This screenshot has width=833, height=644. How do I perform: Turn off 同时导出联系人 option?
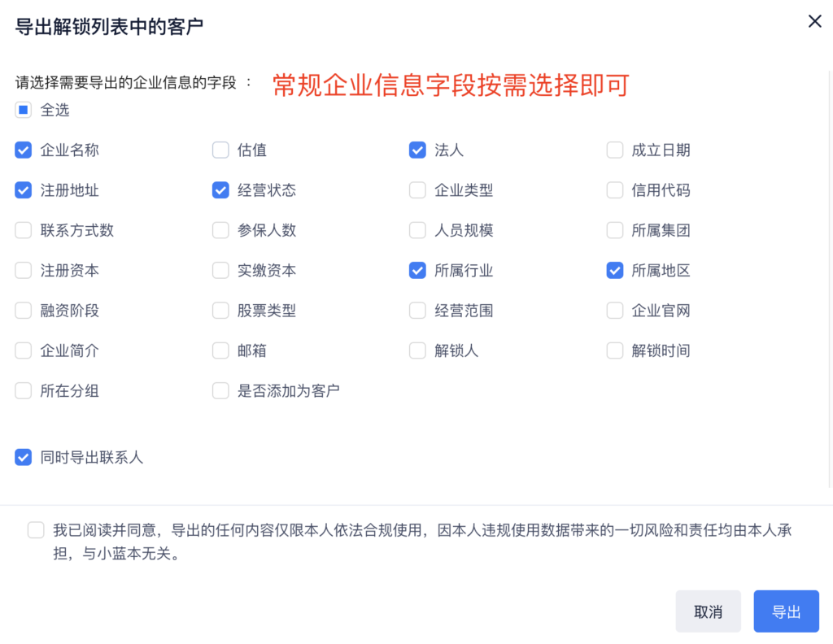[23, 458]
